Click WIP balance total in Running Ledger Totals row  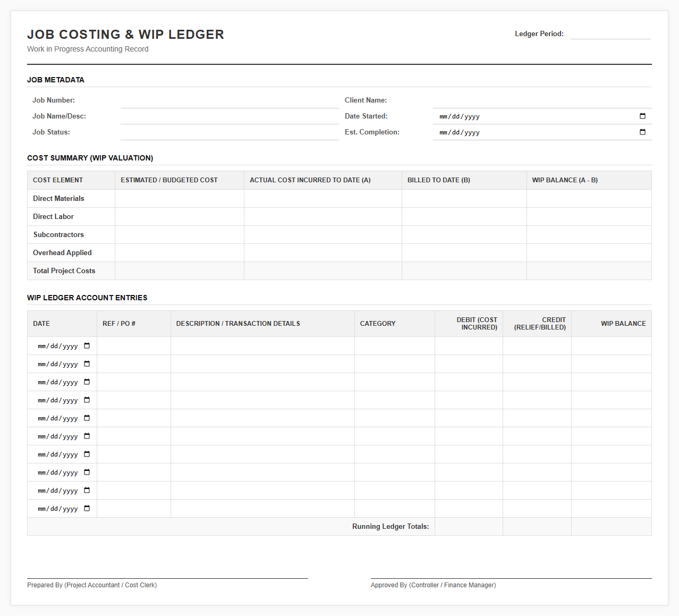(612, 527)
